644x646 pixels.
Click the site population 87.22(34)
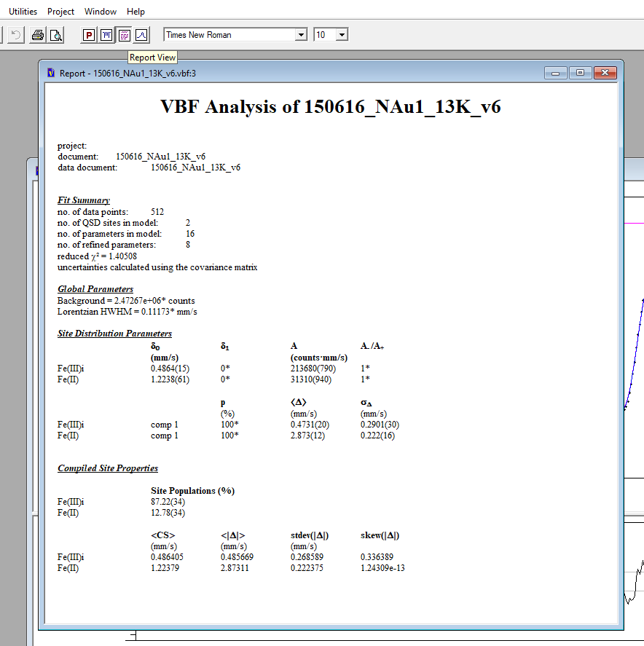click(x=168, y=502)
